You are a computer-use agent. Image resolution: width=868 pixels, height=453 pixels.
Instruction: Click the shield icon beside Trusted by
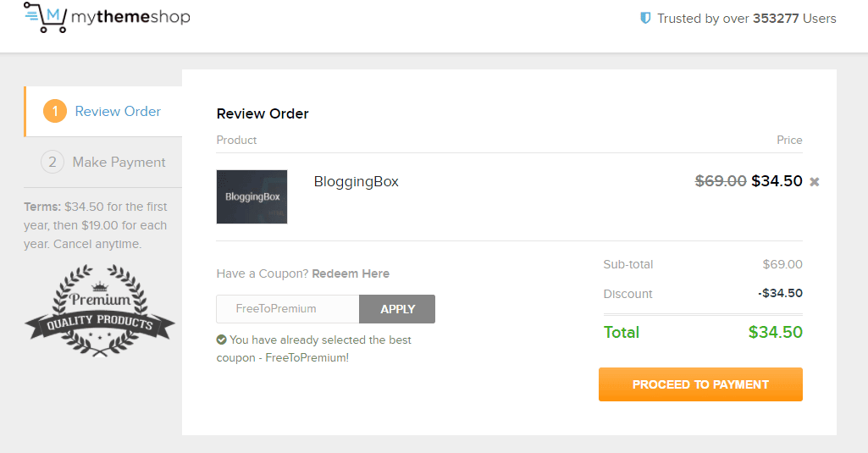pyautogui.click(x=645, y=19)
